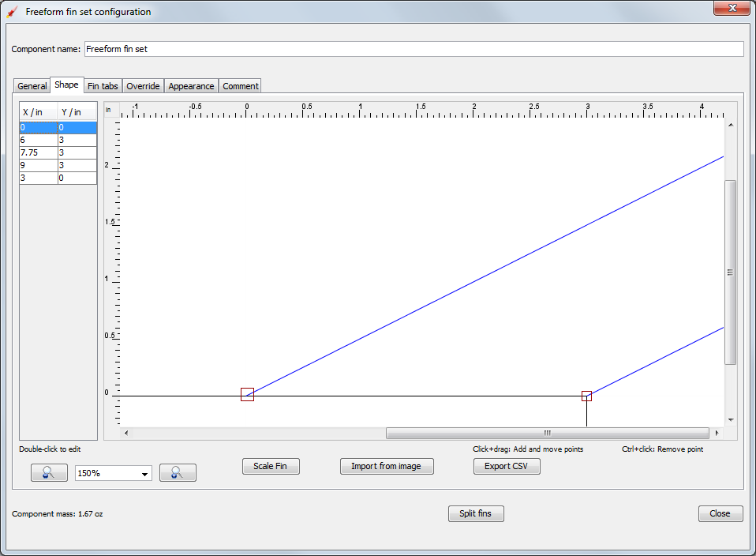Switch to the Appearance tab
This screenshot has height=556, width=756.
coord(190,85)
